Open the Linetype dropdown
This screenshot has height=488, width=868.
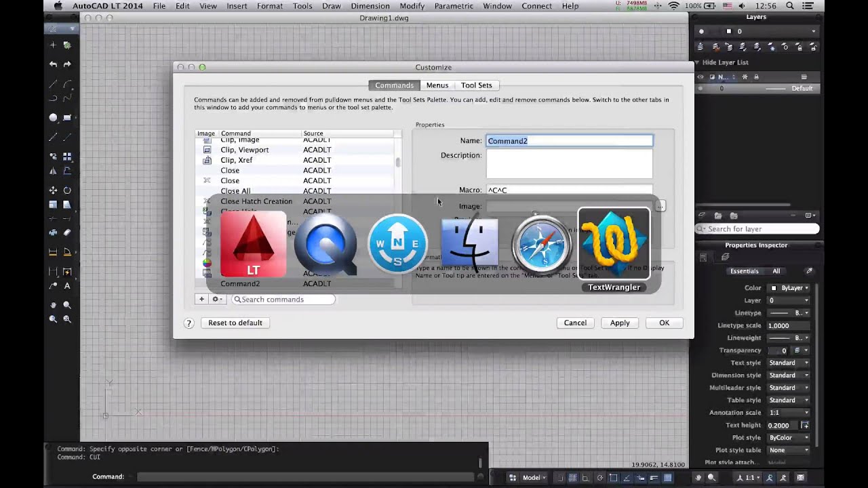click(789, 313)
